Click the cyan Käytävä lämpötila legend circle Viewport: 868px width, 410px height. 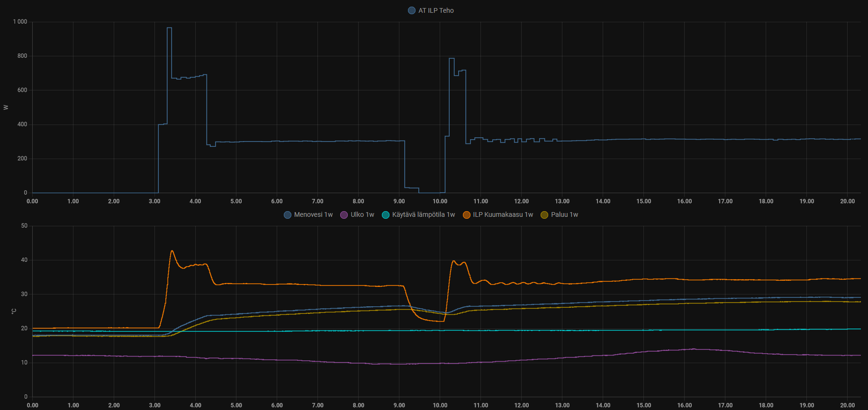coord(386,215)
